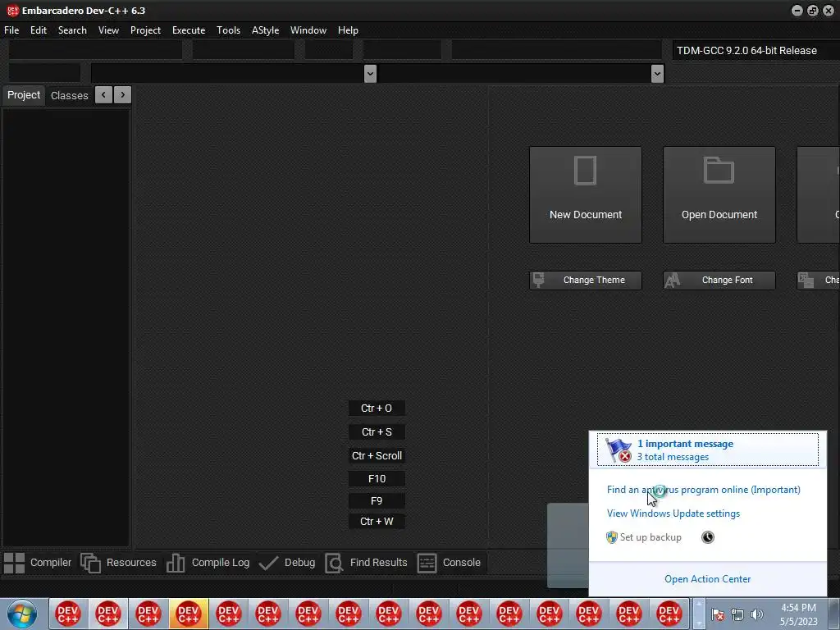Click the '1 important message' header

pos(685,444)
